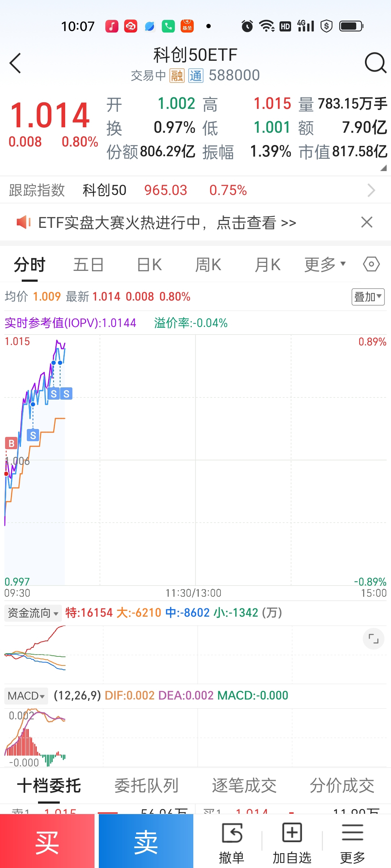Open chart settings hexagon icon

tap(371, 264)
